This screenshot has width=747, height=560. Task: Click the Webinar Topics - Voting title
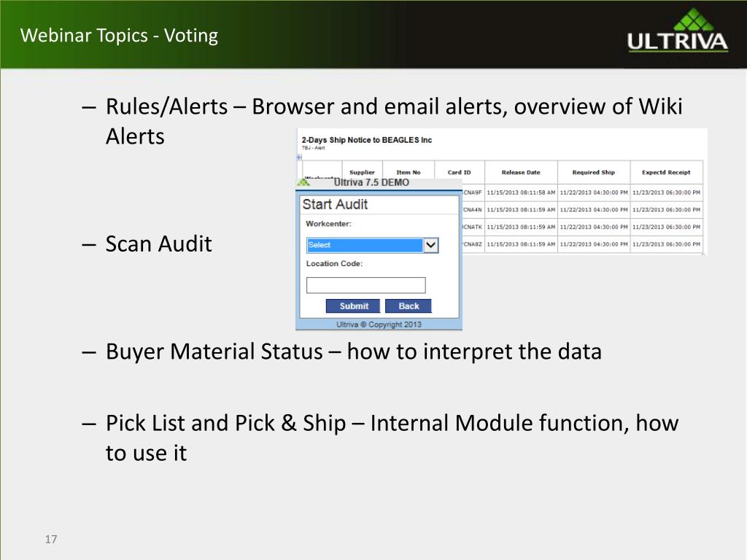[119, 36]
